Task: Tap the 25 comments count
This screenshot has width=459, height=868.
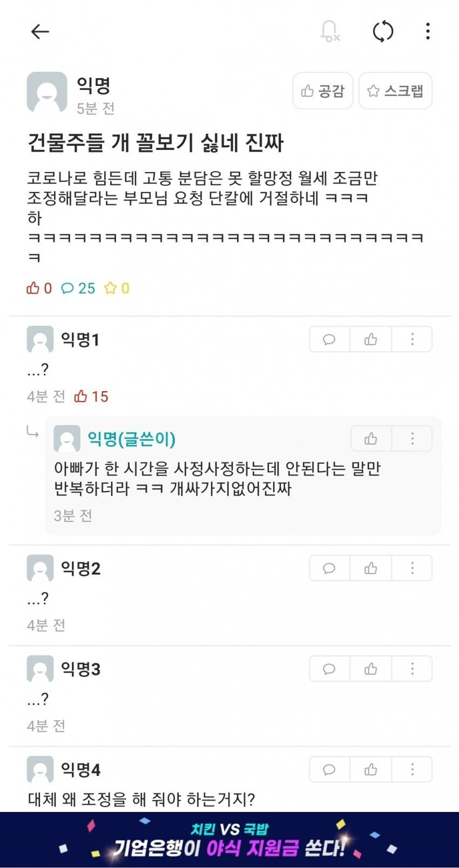Action: pos(78,289)
